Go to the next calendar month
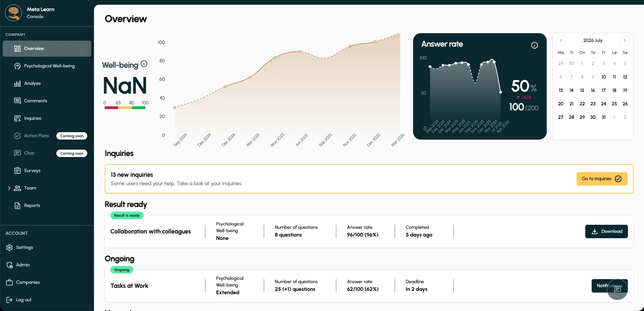The image size is (644, 311). pos(625,41)
